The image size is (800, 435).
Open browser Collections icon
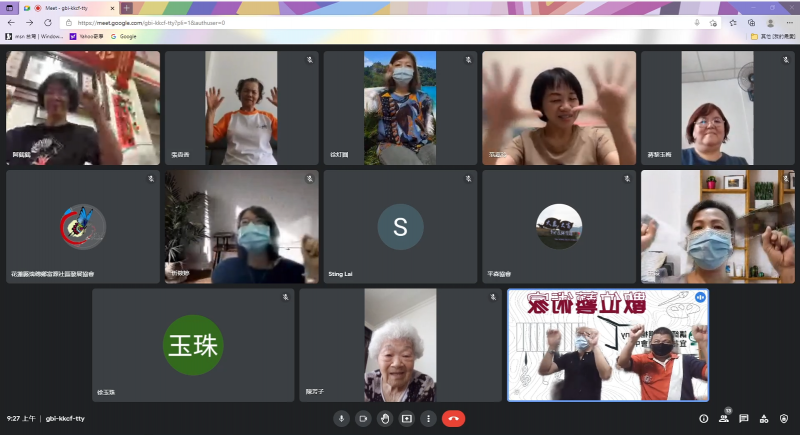click(752, 23)
